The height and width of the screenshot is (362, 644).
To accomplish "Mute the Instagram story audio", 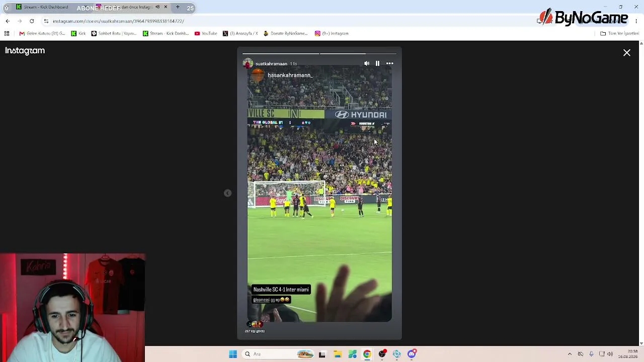I will point(367,63).
